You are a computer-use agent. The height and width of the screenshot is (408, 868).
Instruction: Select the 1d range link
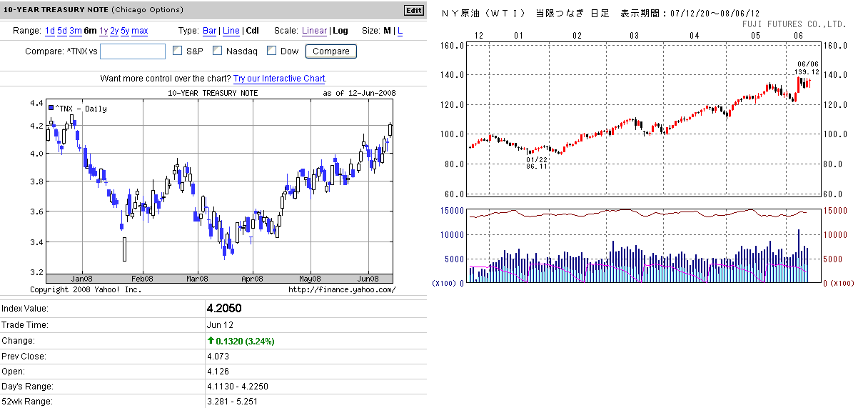click(x=49, y=31)
